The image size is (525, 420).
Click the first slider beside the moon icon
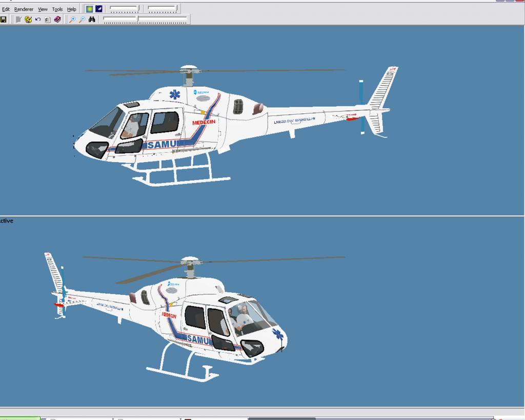[124, 9]
